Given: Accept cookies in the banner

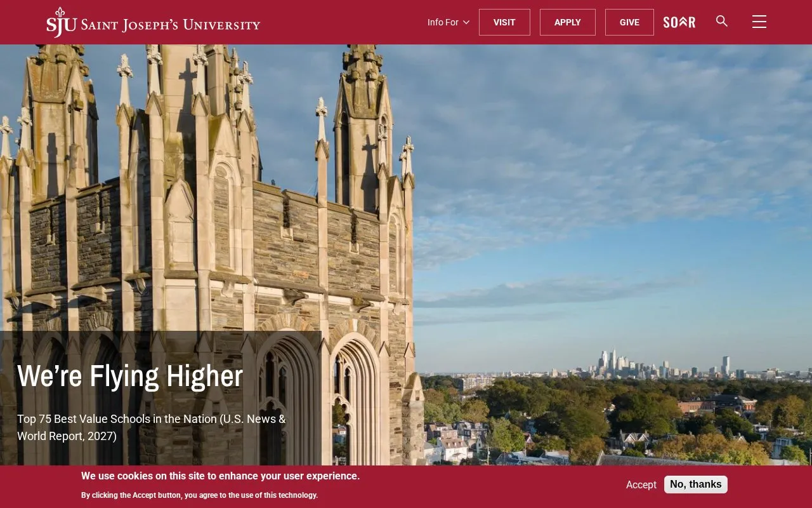Looking at the screenshot, I should click(x=641, y=485).
